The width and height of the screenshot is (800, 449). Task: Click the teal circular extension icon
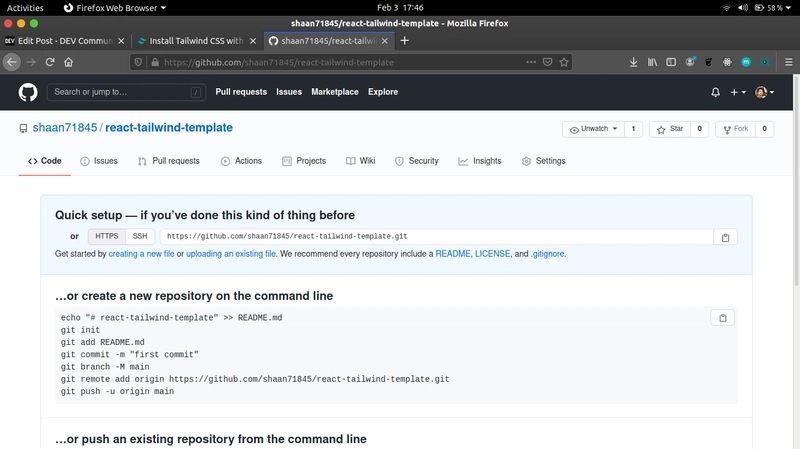746,62
